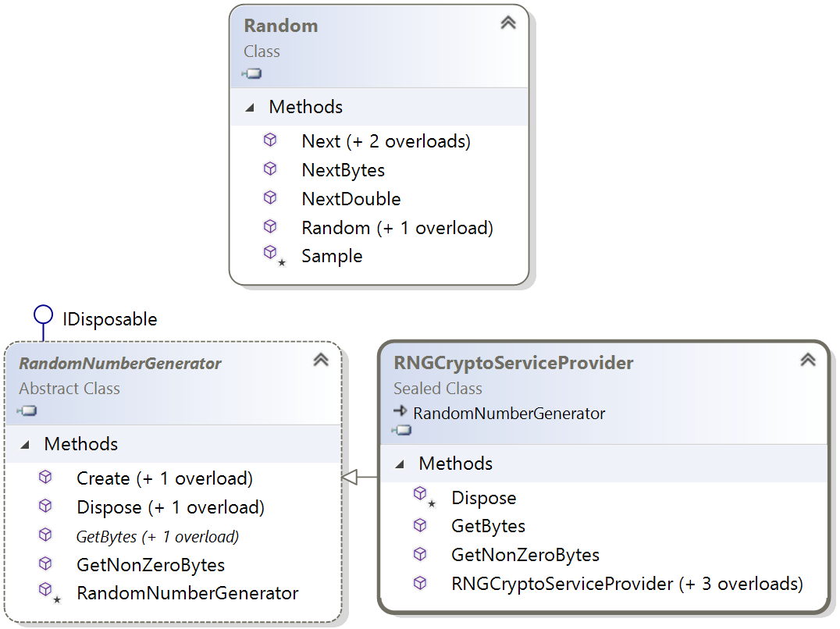This screenshot has width=840, height=629.
Task: Collapse Methods section in Random class
Action: click(250, 108)
